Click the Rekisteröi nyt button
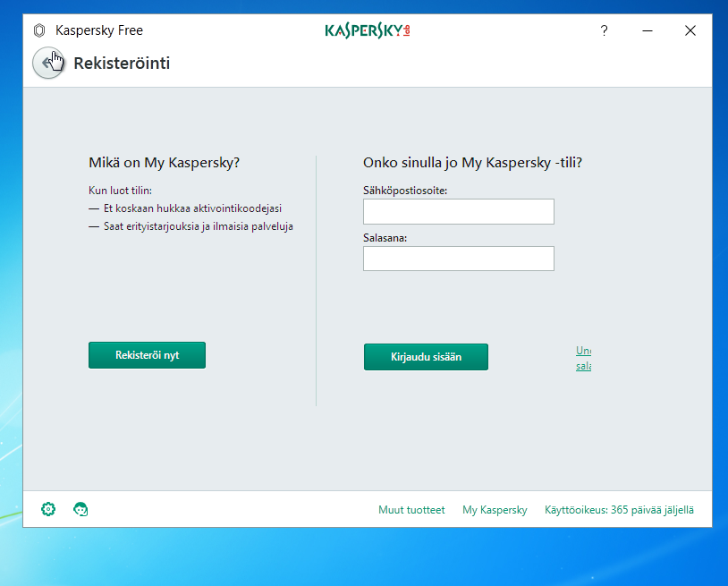Screen dimensions: 728x586 pyautogui.click(x=148, y=355)
